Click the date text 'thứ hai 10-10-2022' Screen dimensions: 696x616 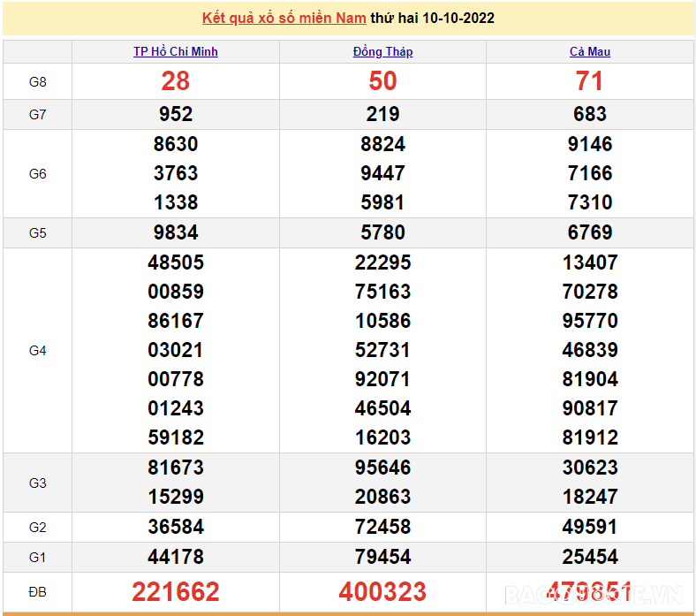pos(433,18)
